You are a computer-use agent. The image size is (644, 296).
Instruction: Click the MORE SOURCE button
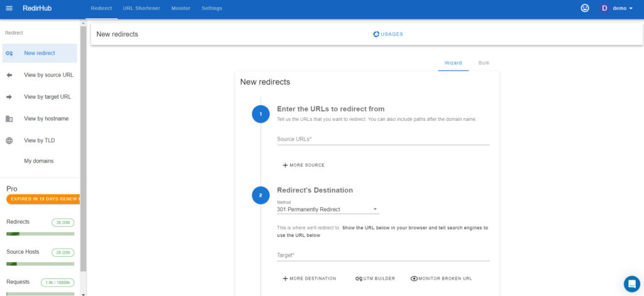[x=304, y=165]
